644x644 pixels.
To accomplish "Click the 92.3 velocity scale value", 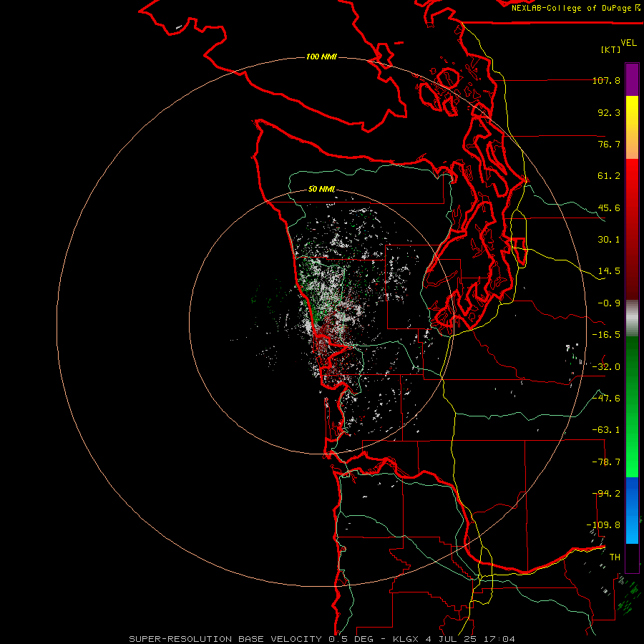I will (609, 112).
